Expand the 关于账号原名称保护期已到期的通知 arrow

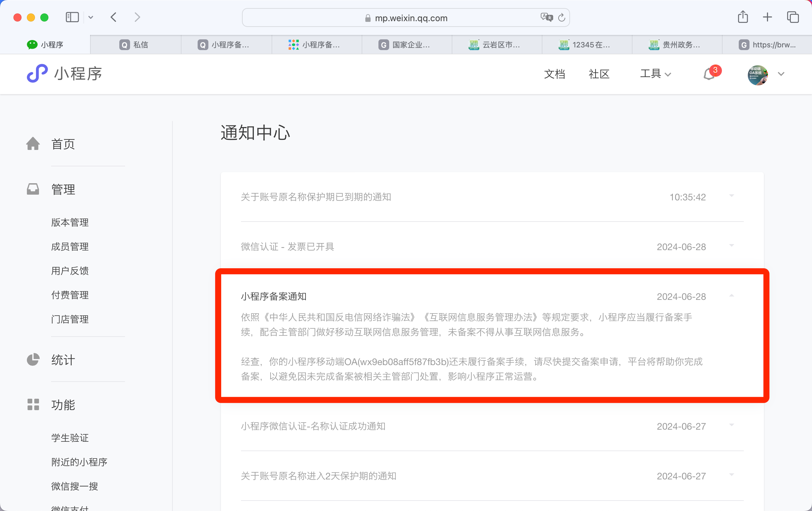click(731, 196)
